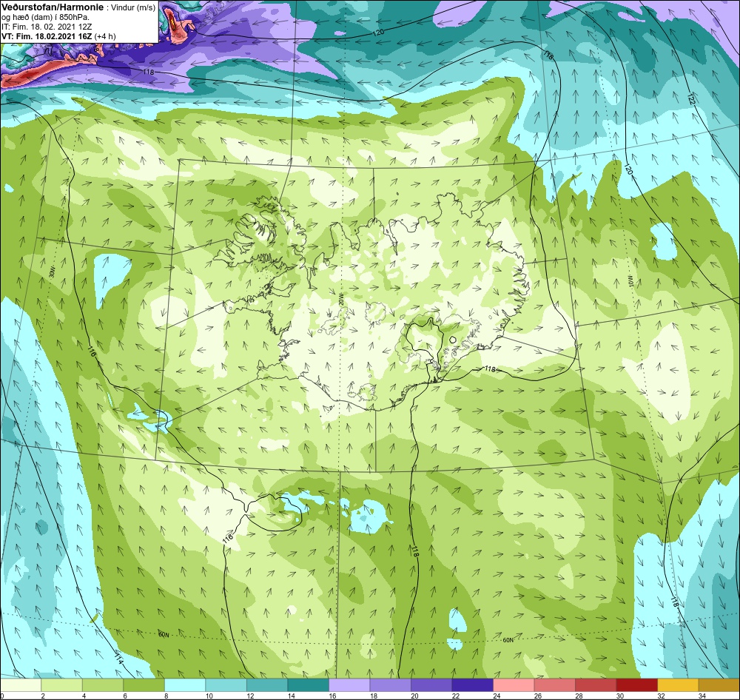Viewport: 740px width, 700px height.
Task: Pick the light green 4–6 m/s legend swatch
Action: 103,685
